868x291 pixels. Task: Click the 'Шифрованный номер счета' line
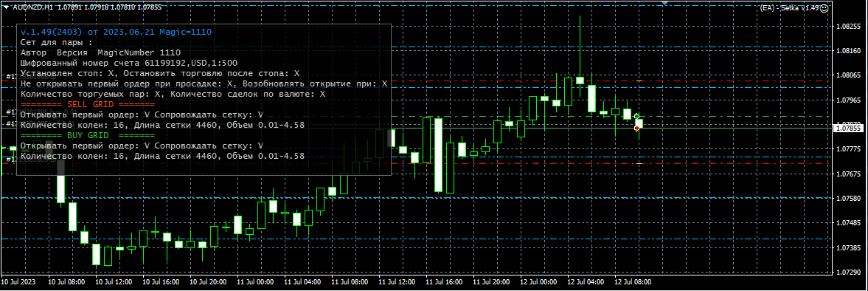(x=129, y=63)
